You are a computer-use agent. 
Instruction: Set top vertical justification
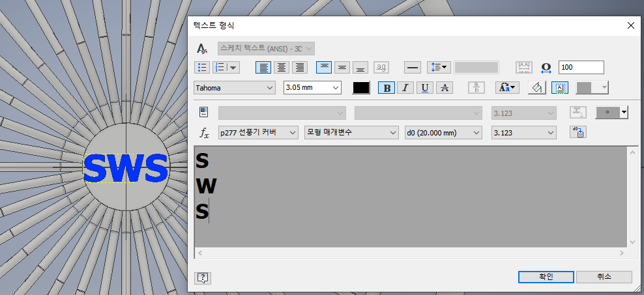324,67
